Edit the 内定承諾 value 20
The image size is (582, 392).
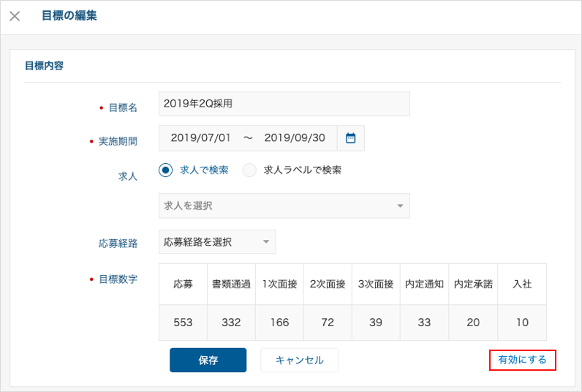tap(473, 323)
